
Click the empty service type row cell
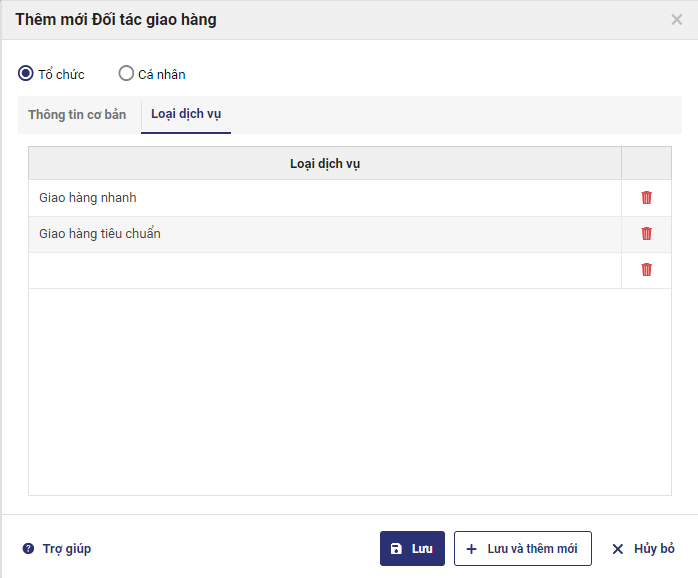click(324, 271)
